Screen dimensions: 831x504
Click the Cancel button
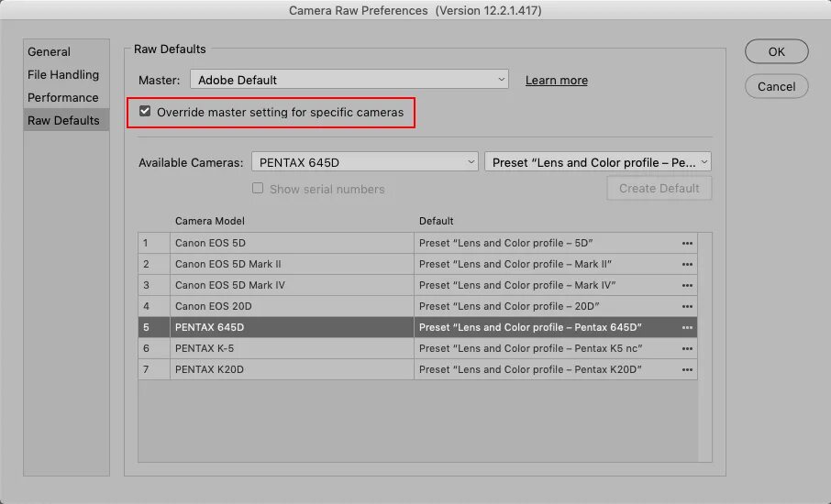776,87
